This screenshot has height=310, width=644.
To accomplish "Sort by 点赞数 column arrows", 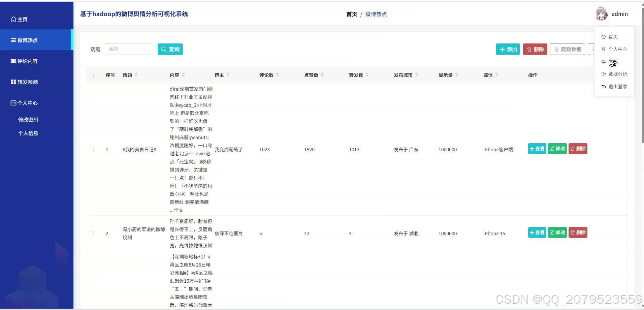I will pyautogui.click(x=323, y=75).
